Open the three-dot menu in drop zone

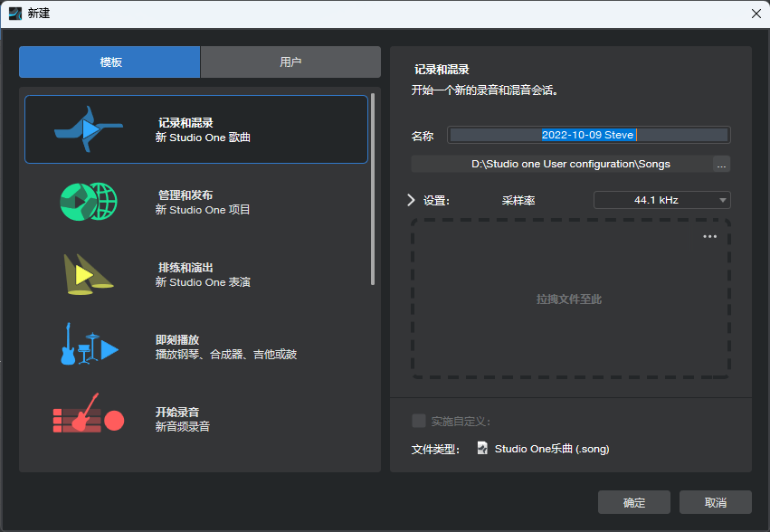tap(709, 237)
